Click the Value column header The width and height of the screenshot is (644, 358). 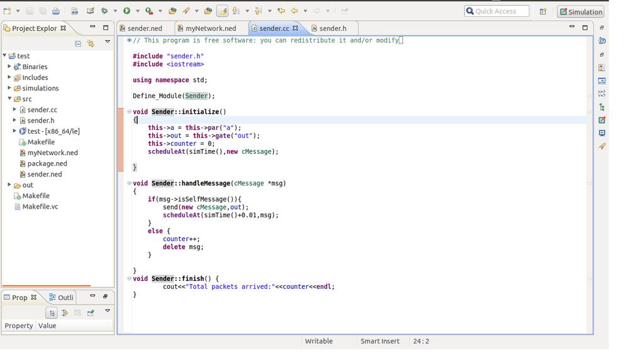point(47,325)
